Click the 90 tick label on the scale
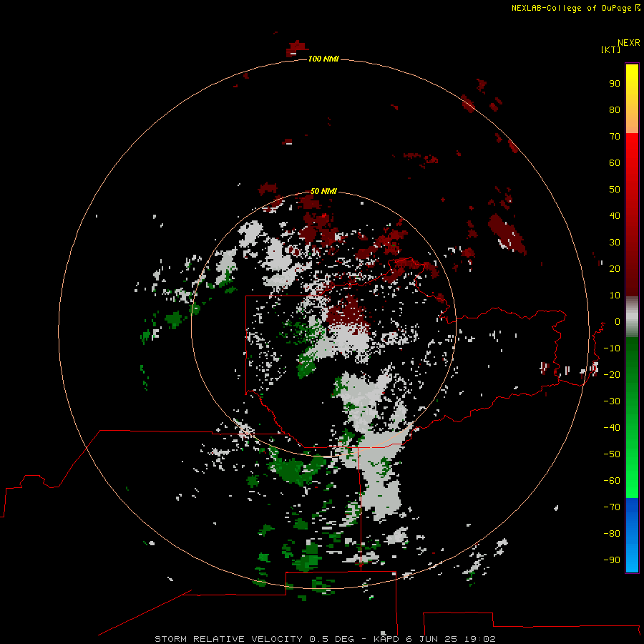The width and height of the screenshot is (644, 644). 615,84
